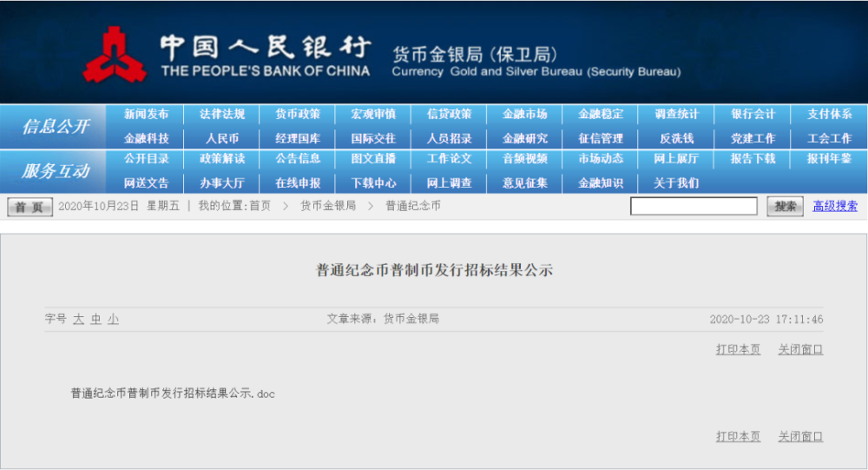Set font size to 中
The height and width of the screenshot is (470, 868).
click(95, 319)
